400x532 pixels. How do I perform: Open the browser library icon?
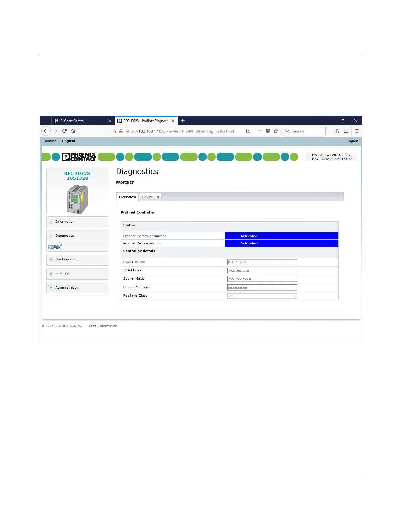click(337, 131)
